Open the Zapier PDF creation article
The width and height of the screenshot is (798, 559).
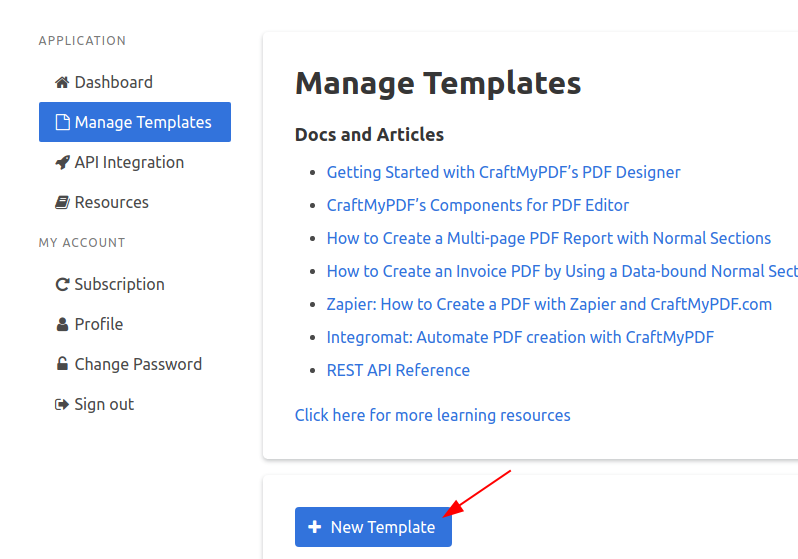point(549,304)
